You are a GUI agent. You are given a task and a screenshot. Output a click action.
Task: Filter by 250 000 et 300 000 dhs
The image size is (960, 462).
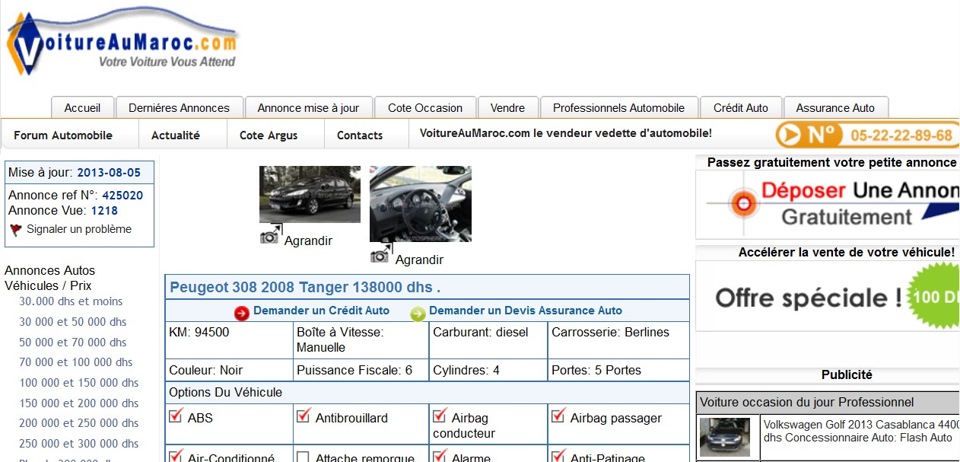click(x=79, y=444)
